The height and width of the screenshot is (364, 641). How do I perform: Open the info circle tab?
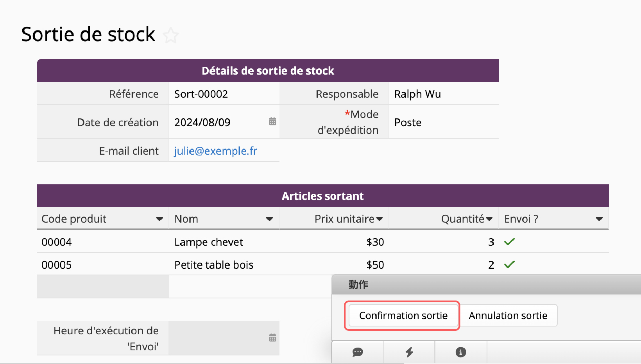pos(461,352)
